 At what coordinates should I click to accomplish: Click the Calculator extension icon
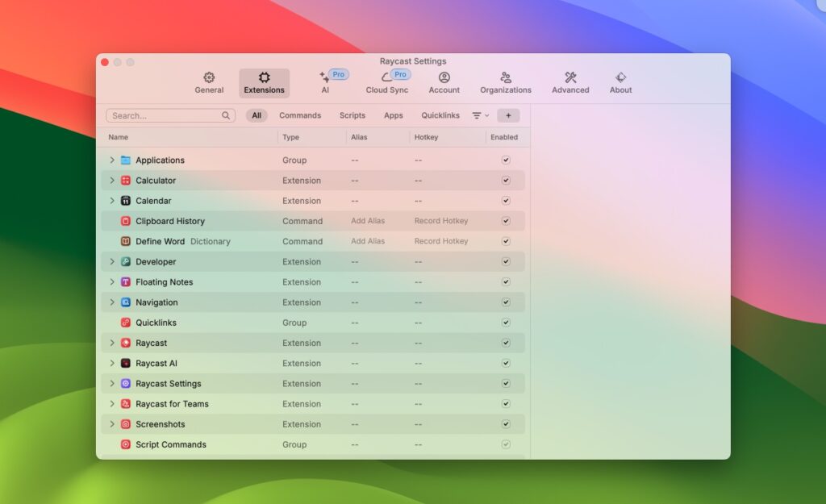coord(125,180)
